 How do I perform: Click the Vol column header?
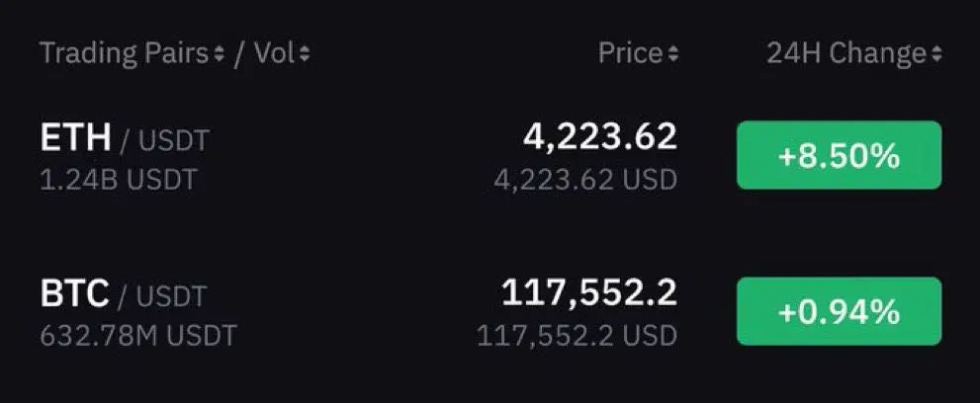click(x=275, y=53)
